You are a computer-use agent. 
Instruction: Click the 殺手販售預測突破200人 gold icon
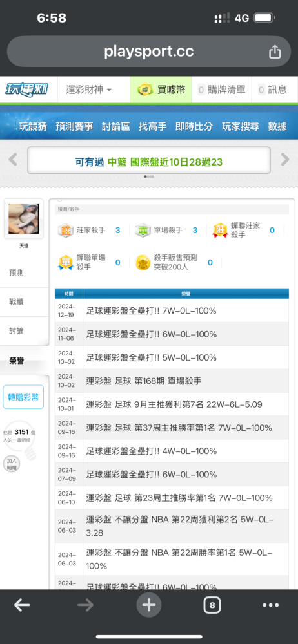143,263
